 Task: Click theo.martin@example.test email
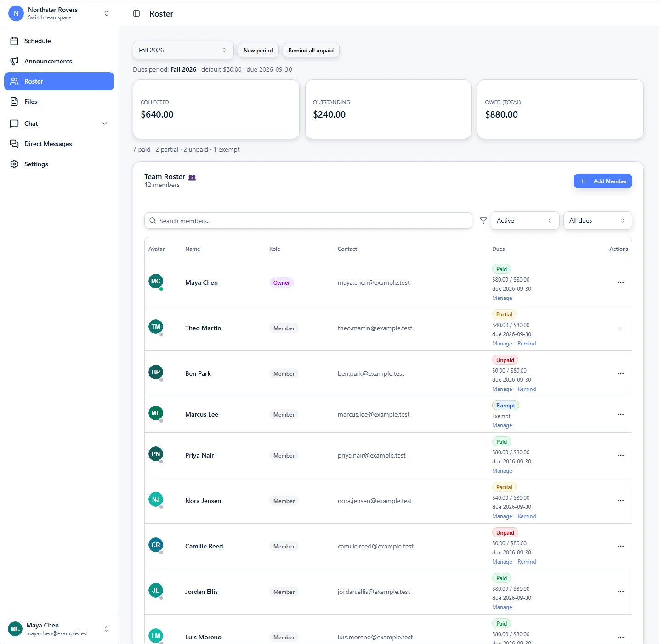pyautogui.click(x=375, y=328)
